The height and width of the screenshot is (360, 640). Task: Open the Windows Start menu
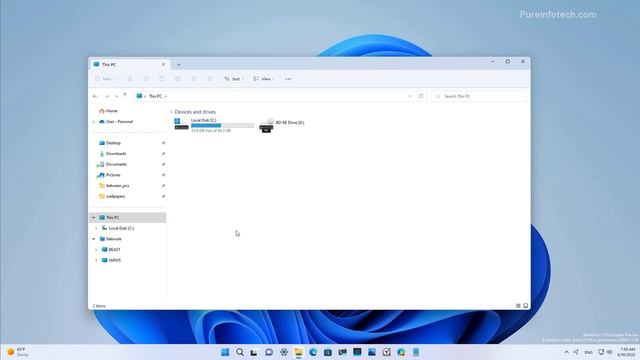225,352
